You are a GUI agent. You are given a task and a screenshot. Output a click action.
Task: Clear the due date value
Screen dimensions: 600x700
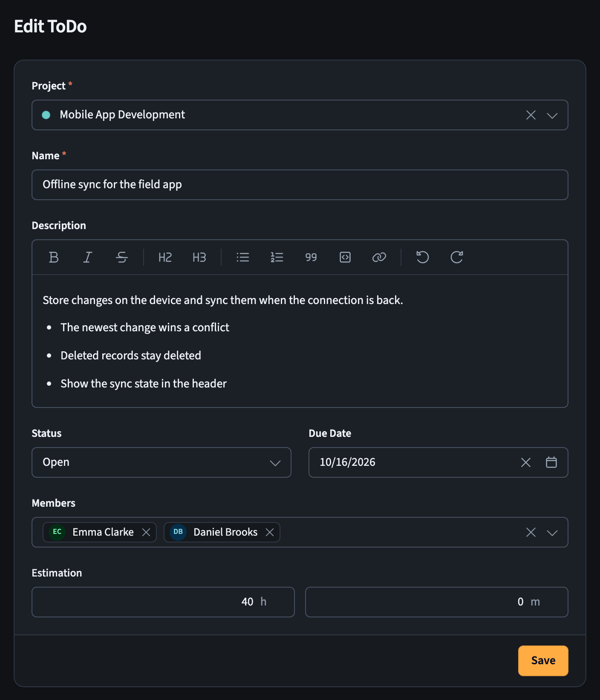click(x=526, y=462)
